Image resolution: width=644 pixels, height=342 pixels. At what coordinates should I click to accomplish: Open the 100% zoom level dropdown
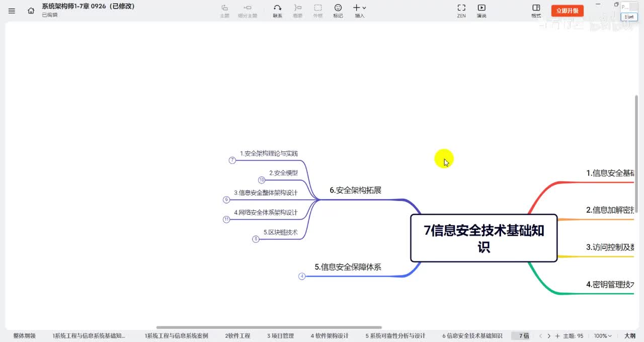(x=603, y=336)
